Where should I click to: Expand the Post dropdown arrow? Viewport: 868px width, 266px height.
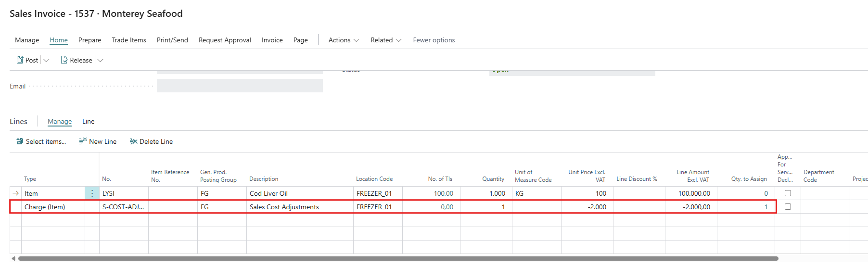(46, 60)
